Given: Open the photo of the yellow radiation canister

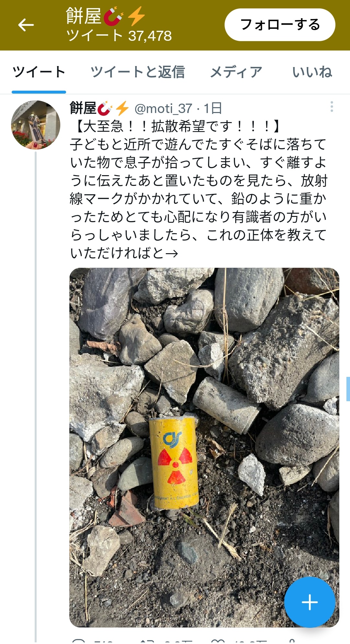Looking at the screenshot, I should pyautogui.click(x=204, y=447).
